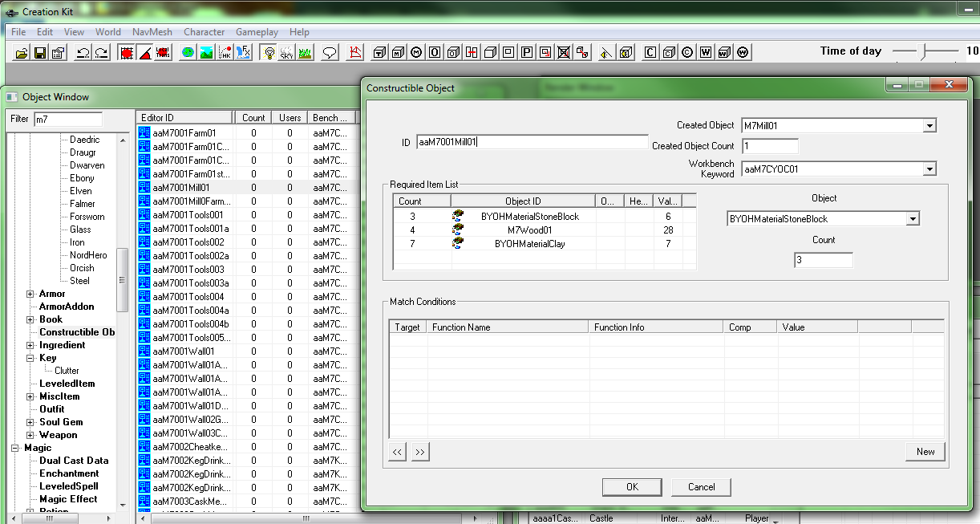This screenshot has height=524, width=980.
Task: Click the Created Object Count field
Action: (x=770, y=147)
